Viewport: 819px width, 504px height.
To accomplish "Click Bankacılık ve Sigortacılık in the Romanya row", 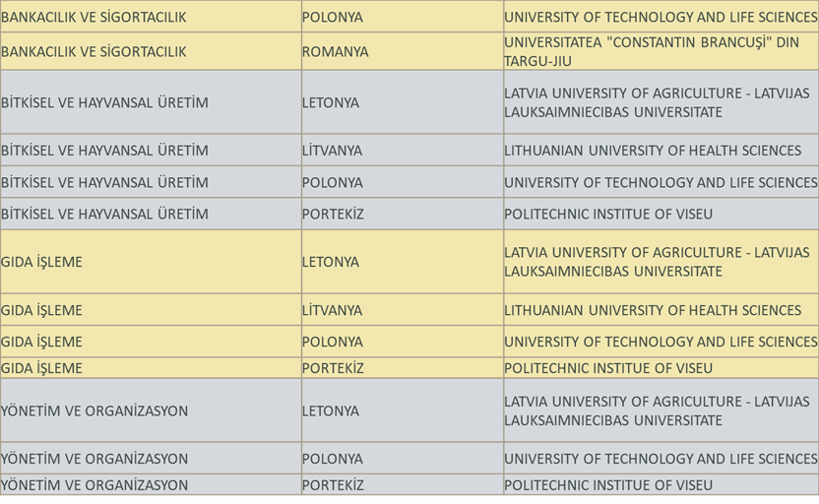I will tap(94, 51).
